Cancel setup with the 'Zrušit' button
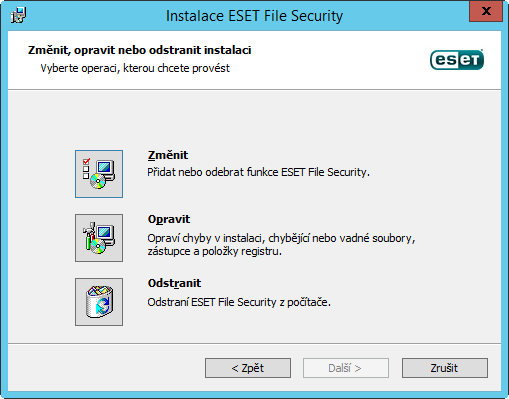This screenshot has height=399, width=509. pyautogui.click(x=445, y=368)
